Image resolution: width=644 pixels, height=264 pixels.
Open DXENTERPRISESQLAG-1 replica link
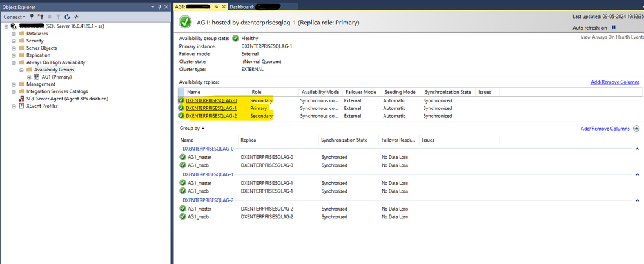click(211, 108)
